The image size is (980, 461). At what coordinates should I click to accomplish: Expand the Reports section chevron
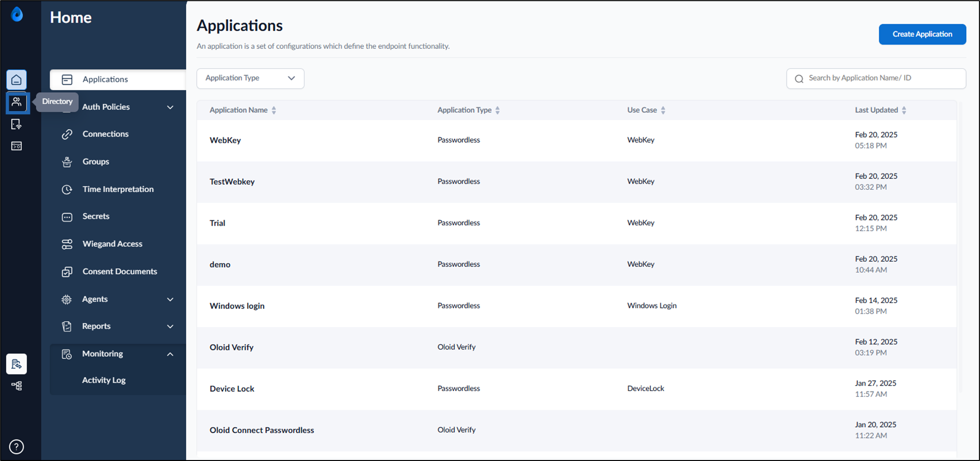click(170, 327)
